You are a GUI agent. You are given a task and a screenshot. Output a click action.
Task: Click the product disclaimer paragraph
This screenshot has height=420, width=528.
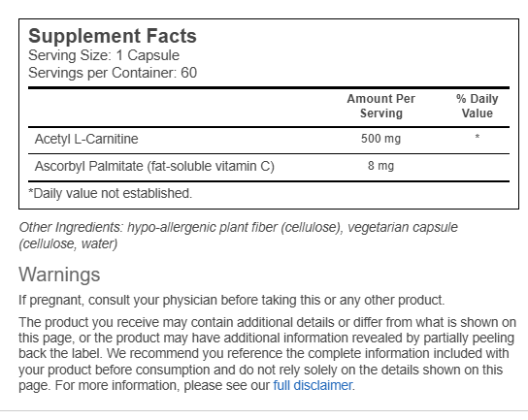tap(267, 354)
